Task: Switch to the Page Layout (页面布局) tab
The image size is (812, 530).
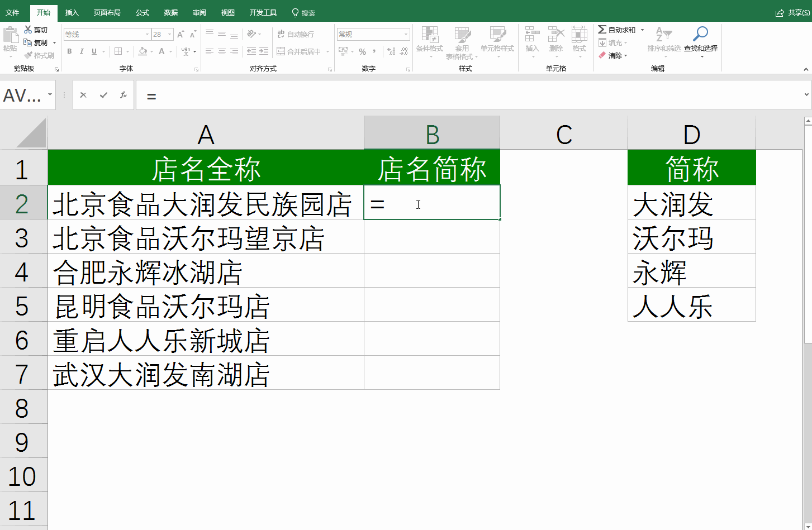Action: point(107,12)
